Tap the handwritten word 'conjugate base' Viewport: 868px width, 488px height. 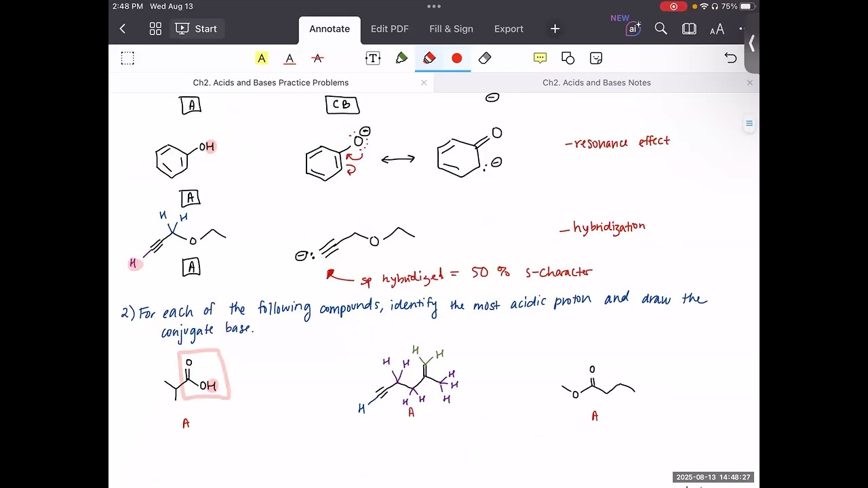[207, 329]
